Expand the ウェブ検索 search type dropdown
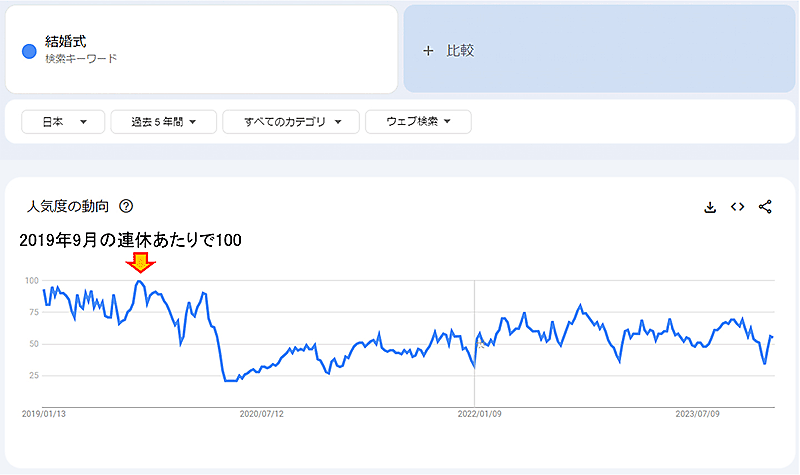 click(416, 122)
